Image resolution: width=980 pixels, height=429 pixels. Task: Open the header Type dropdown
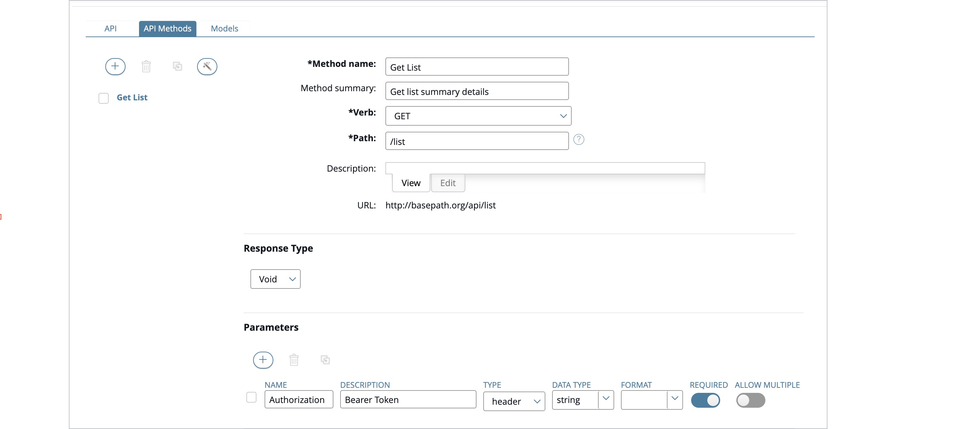(514, 401)
